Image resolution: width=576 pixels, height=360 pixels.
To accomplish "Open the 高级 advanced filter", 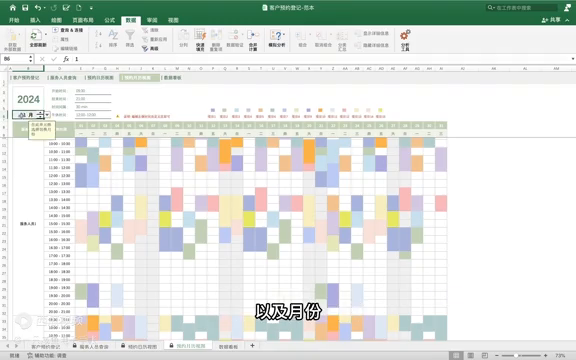I will point(151,48).
